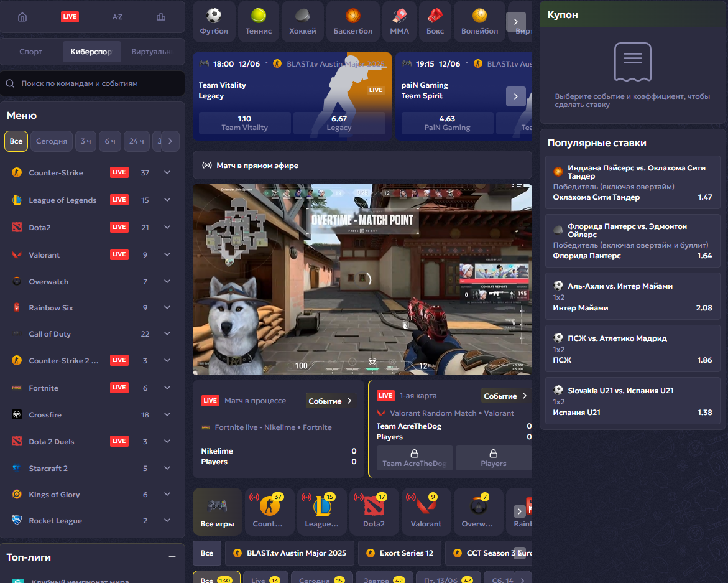Enable the 'Сегодня' time filter
The height and width of the screenshot is (583, 728).
coord(52,141)
